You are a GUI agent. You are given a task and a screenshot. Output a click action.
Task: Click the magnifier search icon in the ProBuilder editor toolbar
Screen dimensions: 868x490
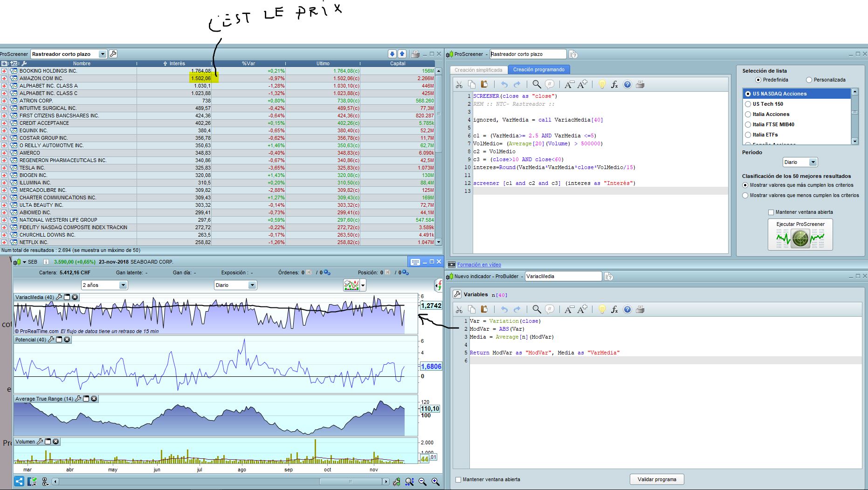point(537,309)
